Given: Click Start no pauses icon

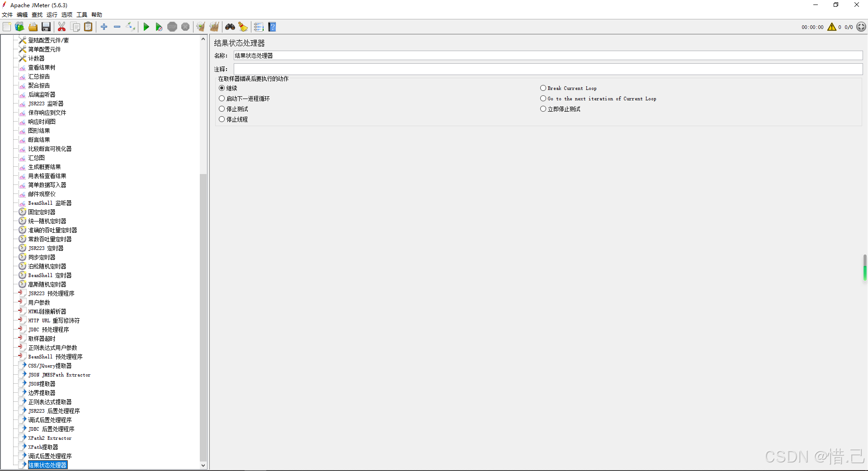Looking at the screenshot, I should pyautogui.click(x=159, y=27).
